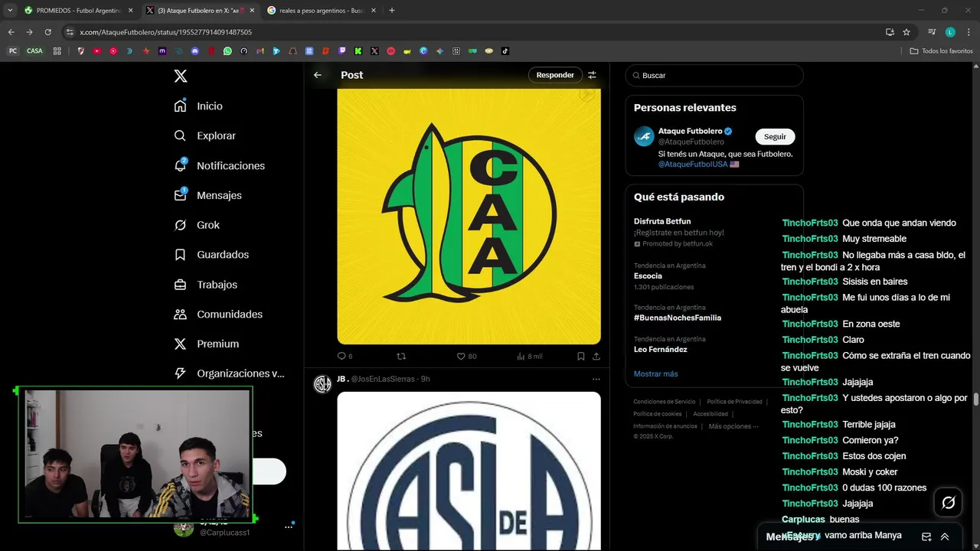
Task: Open Condiciones de Servicio link
Action: pos(664,402)
